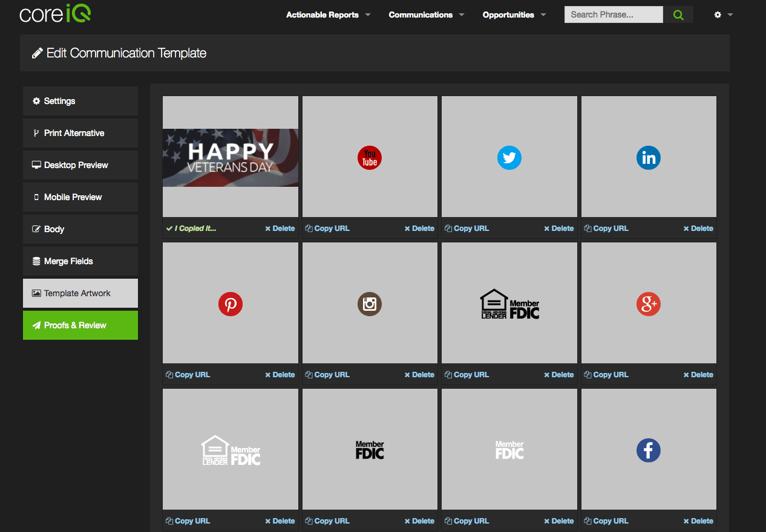The height and width of the screenshot is (532, 766).
Task: Copy URL of the Google Plus icon
Action: click(606, 375)
